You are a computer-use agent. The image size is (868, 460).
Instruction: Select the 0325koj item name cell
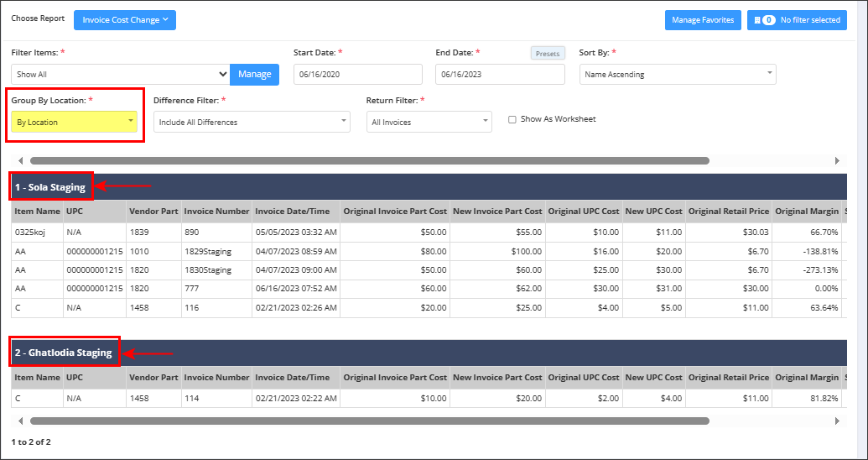[37, 233]
